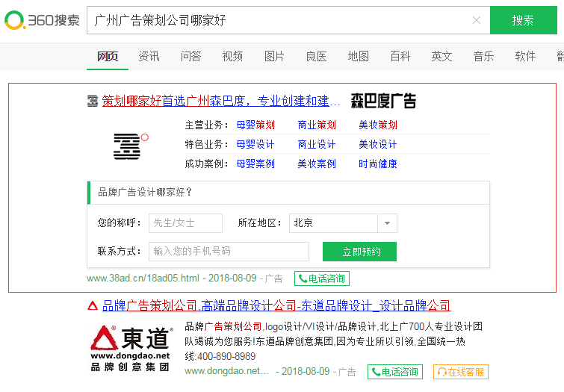The height and width of the screenshot is (392, 564).
Task: Click the small 森巴度 favicon beside the ad title
Action: pos(93,101)
